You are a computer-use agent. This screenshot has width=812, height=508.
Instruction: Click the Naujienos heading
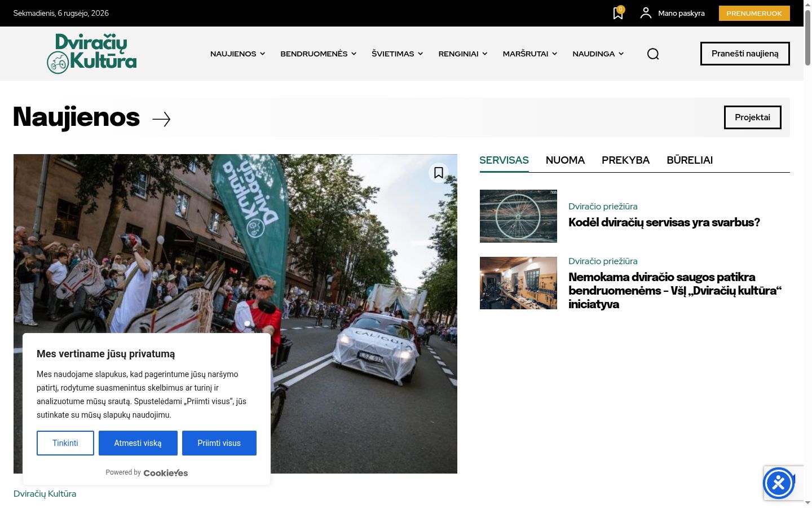pos(76,117)
